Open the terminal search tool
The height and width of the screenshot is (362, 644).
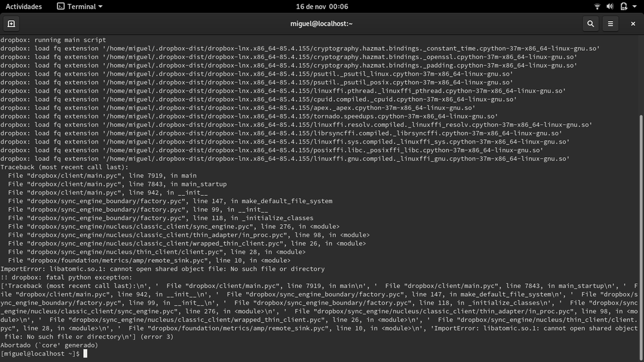[x=590, y=24]
